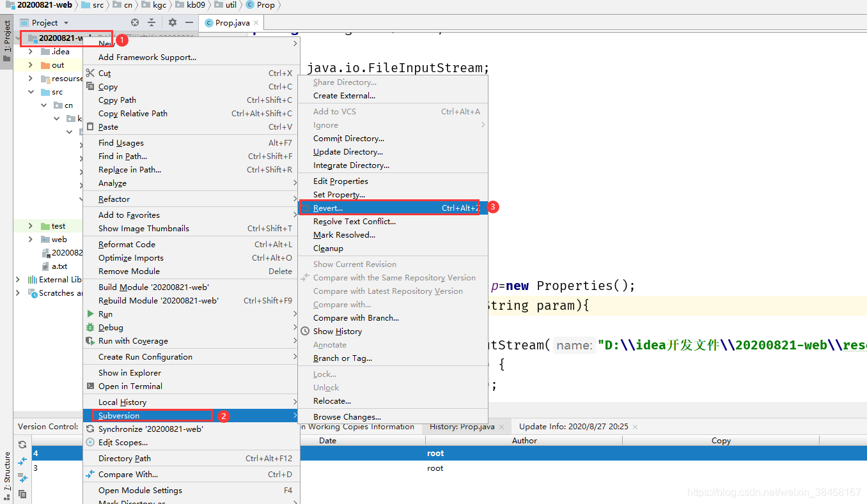Expand the .idea folder
This screenshot has width=867, height=504.
click(31, 52)
